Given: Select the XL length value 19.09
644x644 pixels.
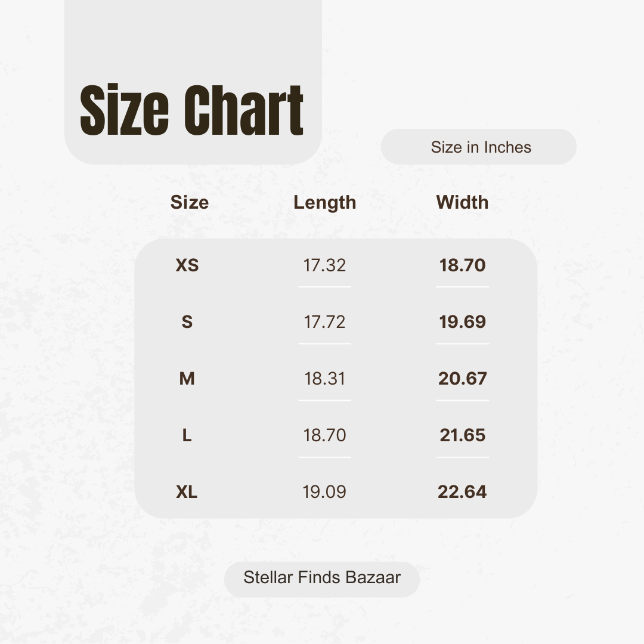Looking at the screenshot, I should coord(324,492).
